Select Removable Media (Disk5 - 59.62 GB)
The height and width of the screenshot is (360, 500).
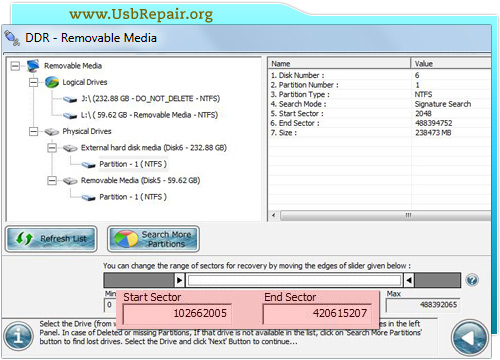[140, 180]
